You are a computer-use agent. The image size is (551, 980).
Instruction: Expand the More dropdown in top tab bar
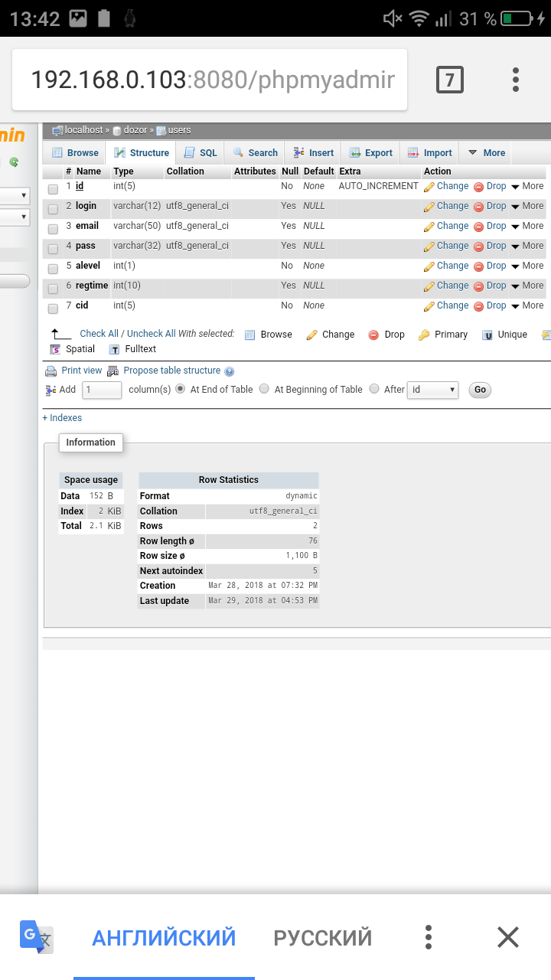487,153
